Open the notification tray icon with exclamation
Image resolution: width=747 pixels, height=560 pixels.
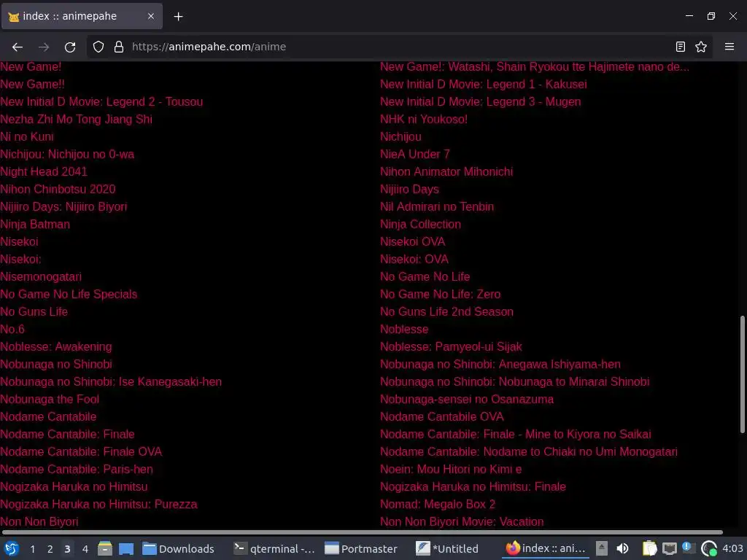(x=689, y=548)
